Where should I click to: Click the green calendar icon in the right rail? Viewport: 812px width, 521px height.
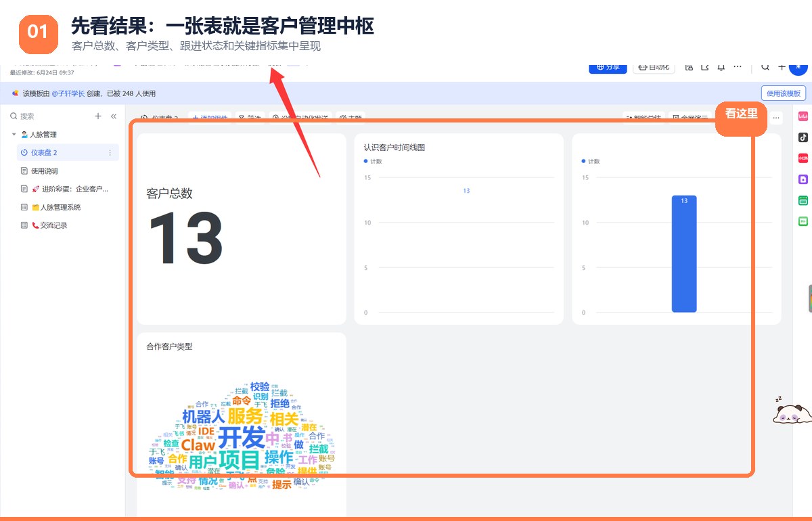click(803, 200)
